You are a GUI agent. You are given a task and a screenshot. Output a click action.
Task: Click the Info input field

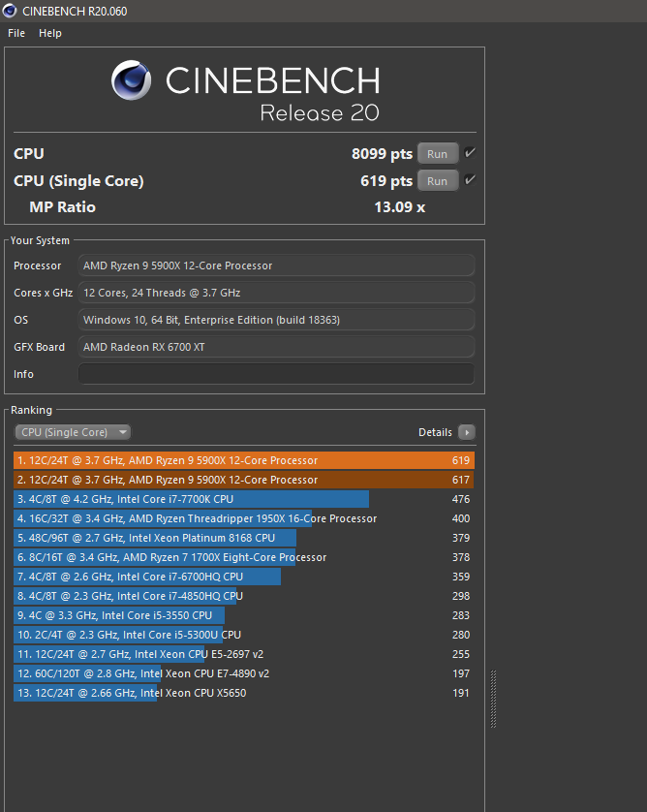point(276,374)
